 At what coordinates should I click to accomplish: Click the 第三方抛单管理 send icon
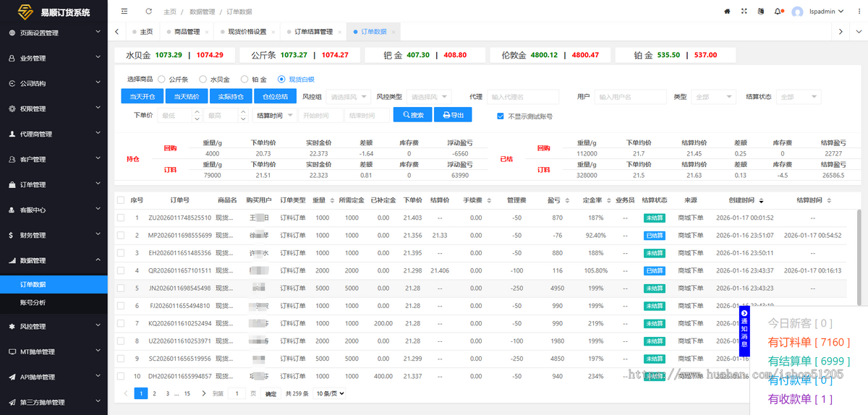pos(12,402)
